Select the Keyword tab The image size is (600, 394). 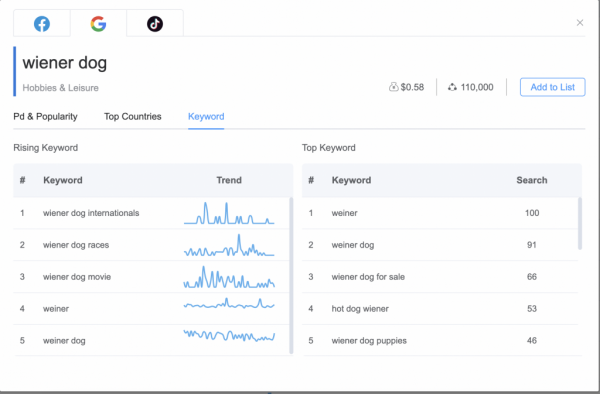tap(206, 117)
